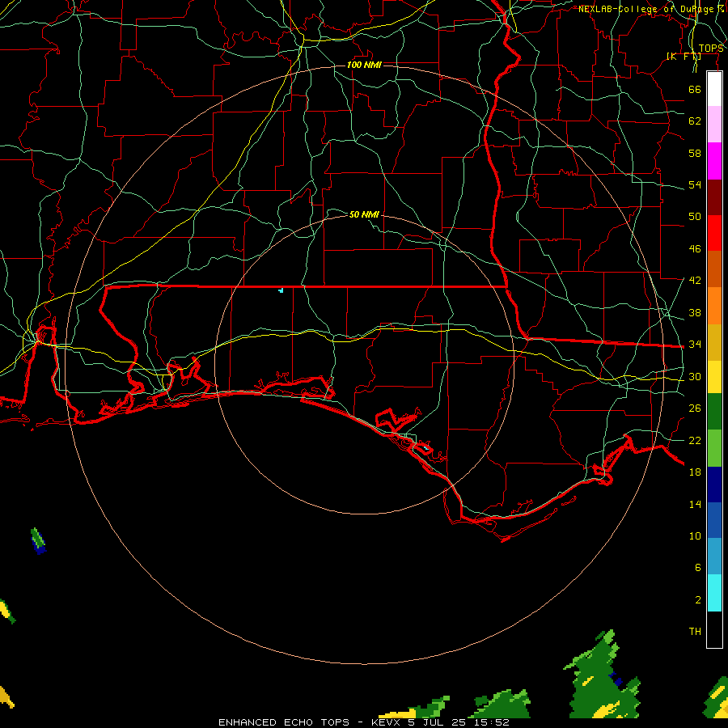This screenshot has width=728, height=728.
Task: Click the dark green legend color band
Action: coord(714,412)
